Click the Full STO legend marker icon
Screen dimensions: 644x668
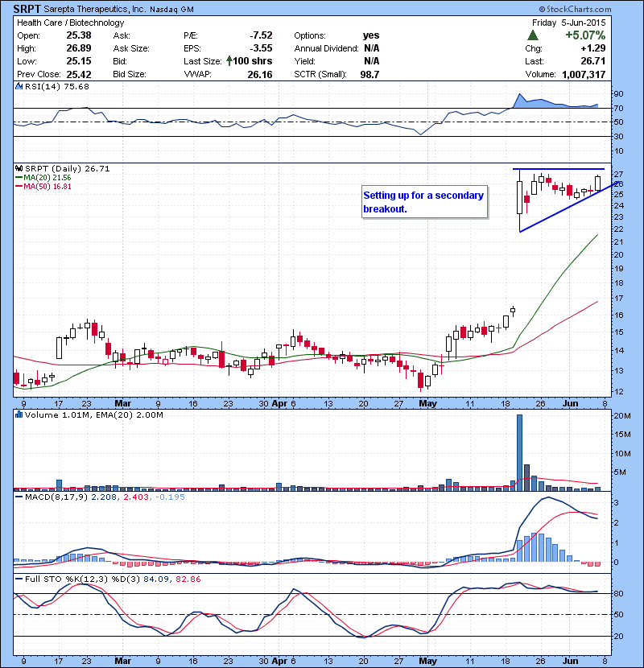click(x=19, y=577)
